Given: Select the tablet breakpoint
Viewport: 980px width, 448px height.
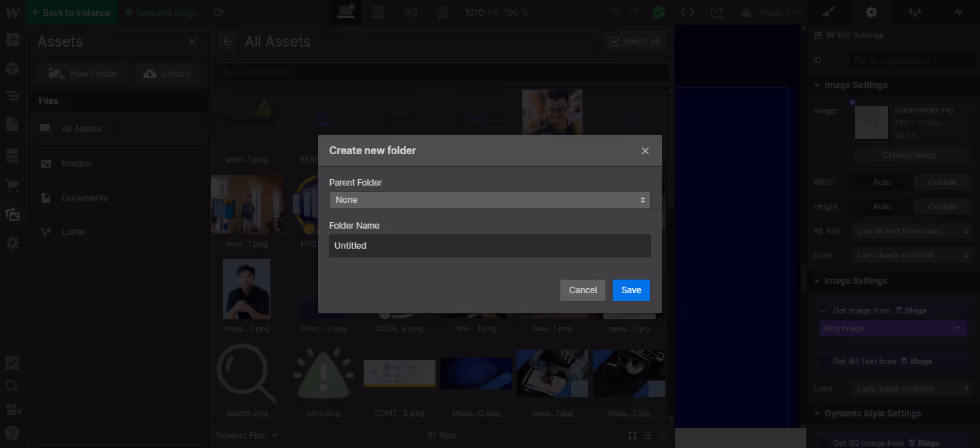Looking at the screenshot, I should (x=378, y=12).
